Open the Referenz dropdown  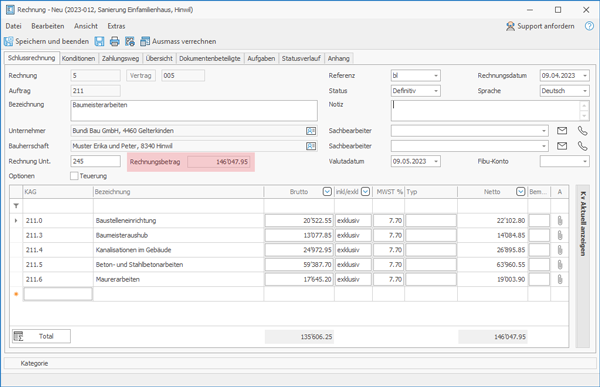[x=435, y=76]
